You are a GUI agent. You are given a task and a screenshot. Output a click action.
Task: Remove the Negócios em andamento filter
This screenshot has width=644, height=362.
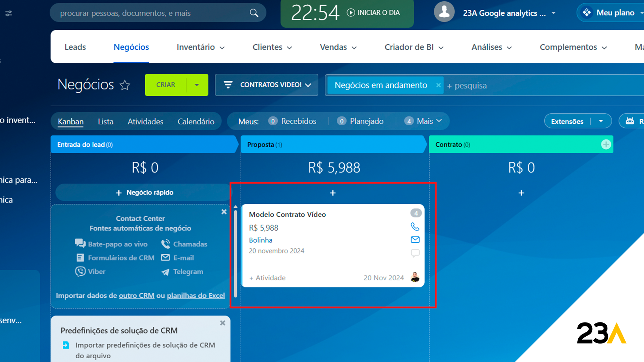pos(438,85)
